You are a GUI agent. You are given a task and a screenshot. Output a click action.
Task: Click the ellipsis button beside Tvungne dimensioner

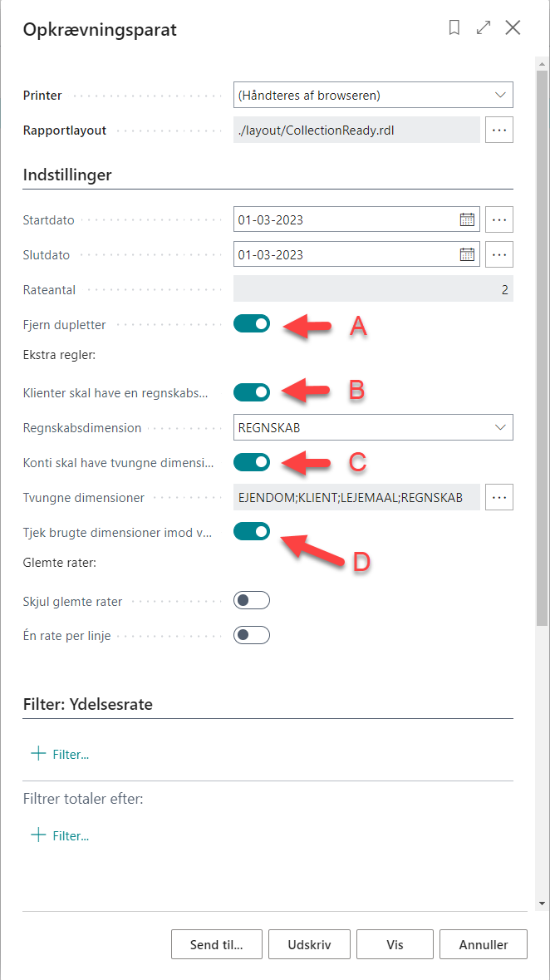pos(498,497)
